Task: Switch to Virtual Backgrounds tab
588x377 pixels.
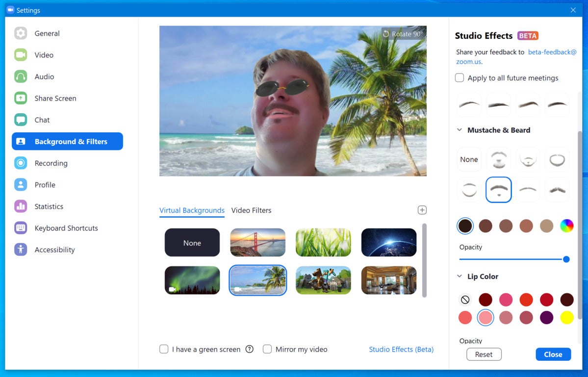Action: coord(192,210)
